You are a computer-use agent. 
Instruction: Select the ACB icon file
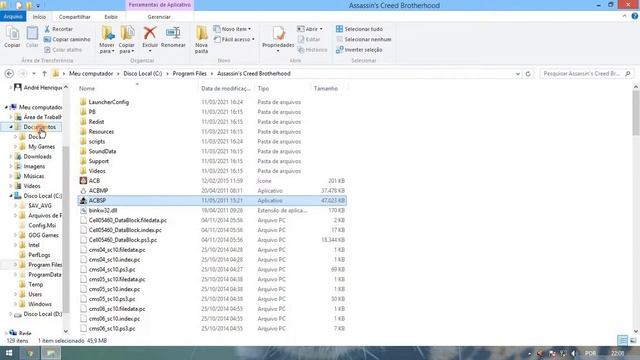94,180
